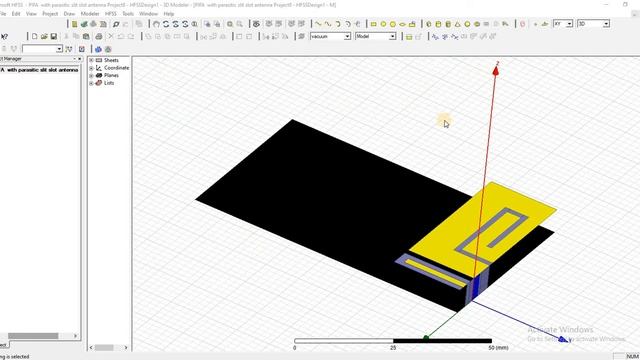This screenshot has width=640, height=360.
Task: Click the Open project folder icon
Action: (44, 36)
